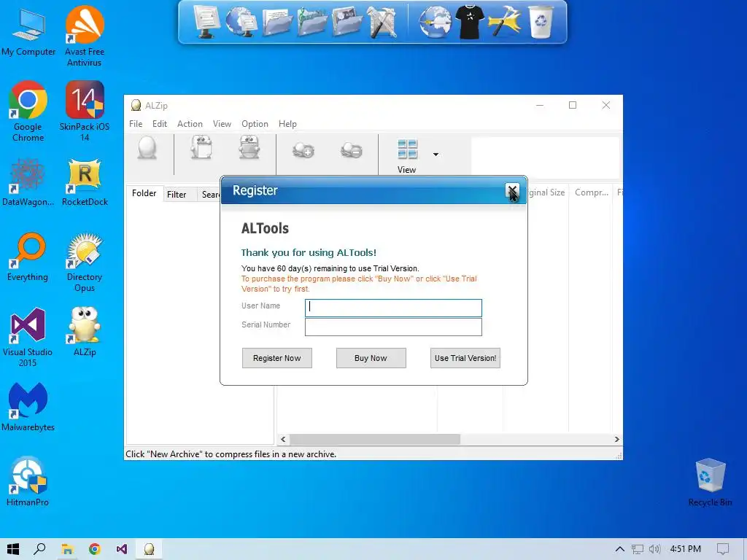This screenshot has width=747, height=560.
Task: Click the User Name input field
Action: 393,308
